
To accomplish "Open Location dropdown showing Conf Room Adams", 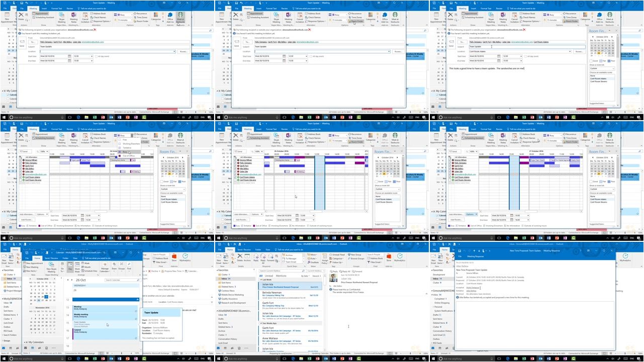I will point(570,51).
